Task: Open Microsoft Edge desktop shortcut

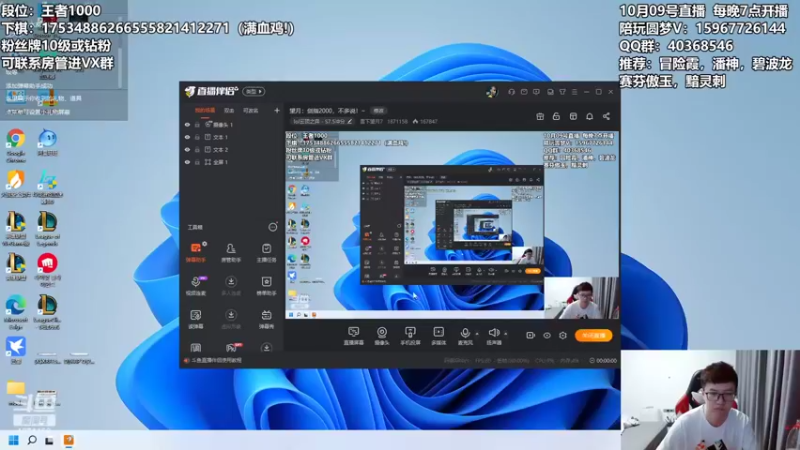Action: click(x=16, y=313)
